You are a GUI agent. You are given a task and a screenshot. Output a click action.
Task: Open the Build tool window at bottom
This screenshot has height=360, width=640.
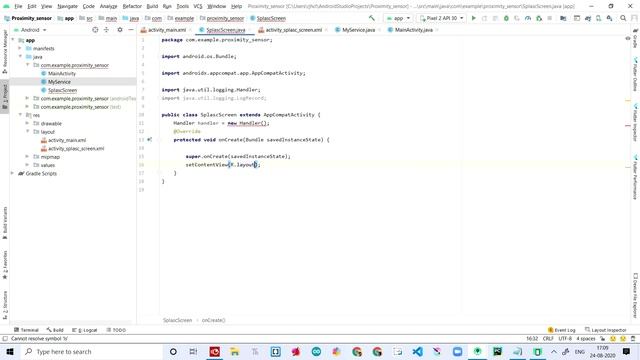(55, 330)
